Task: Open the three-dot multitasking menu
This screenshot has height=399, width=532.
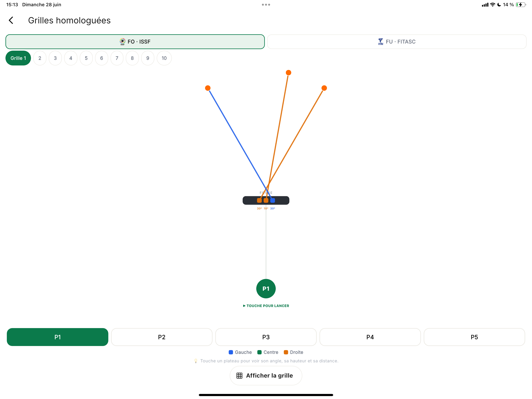Action: point(266,4)
